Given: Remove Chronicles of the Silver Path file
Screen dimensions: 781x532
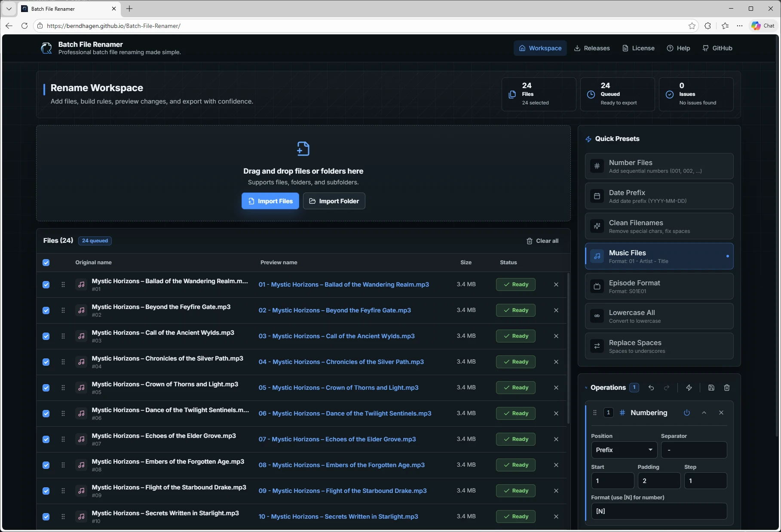Looking at the screenshot, I should coord(556,362).
